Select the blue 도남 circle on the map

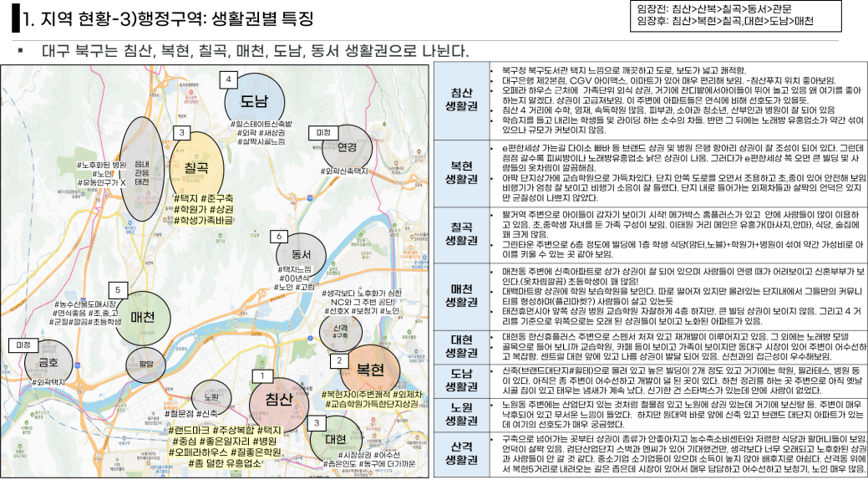(255, 100)
